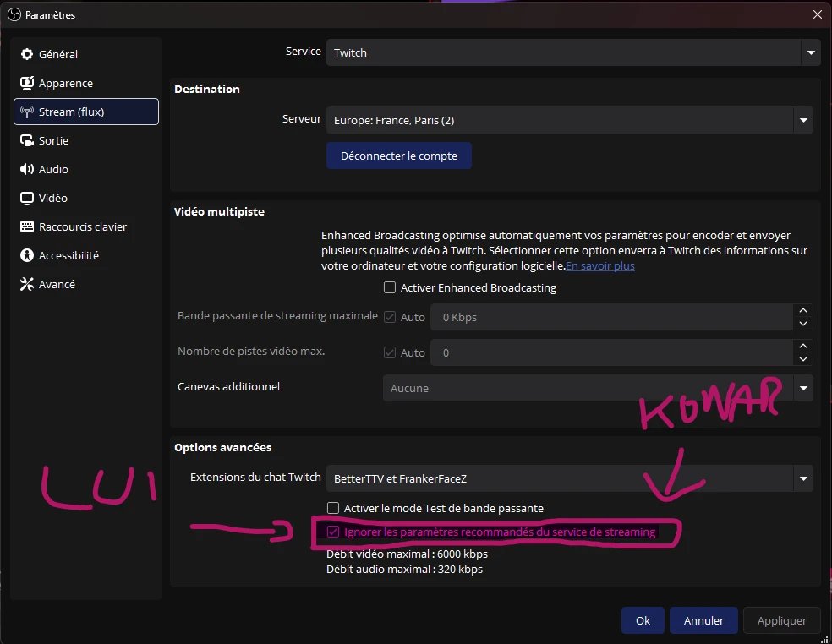
Task: Increase the max video tracks value
Action: tap(802, 347)
